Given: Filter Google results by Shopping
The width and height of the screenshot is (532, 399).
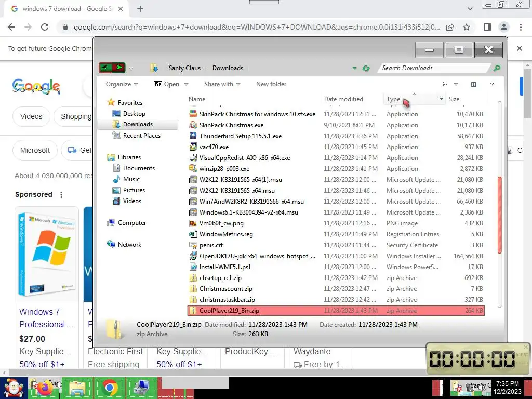Looking at the screenshot, I should (x=76, y=116).
